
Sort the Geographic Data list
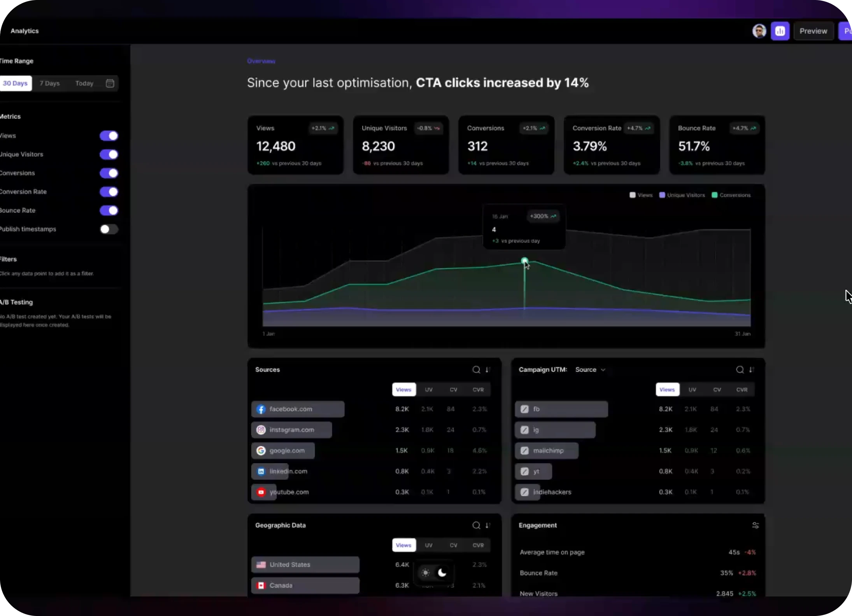tap(487, 525)
